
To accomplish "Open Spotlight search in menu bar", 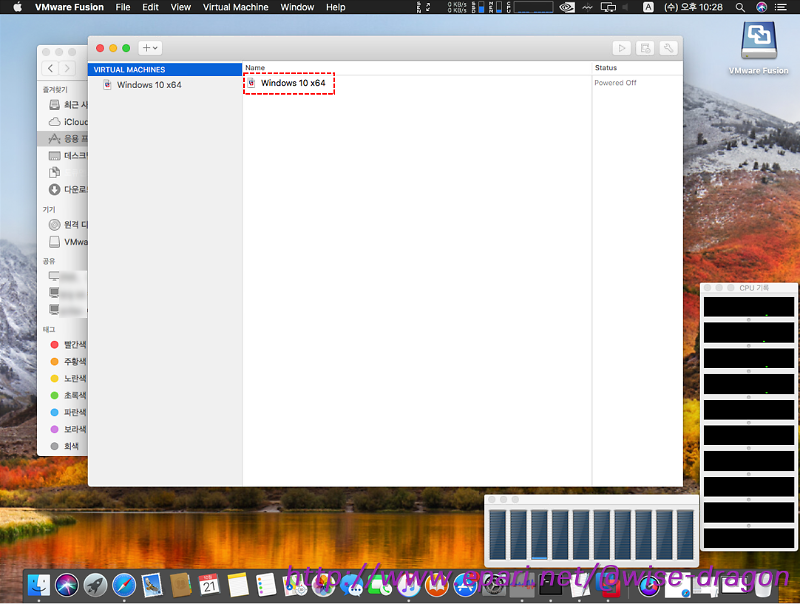I will click(740, 7).
